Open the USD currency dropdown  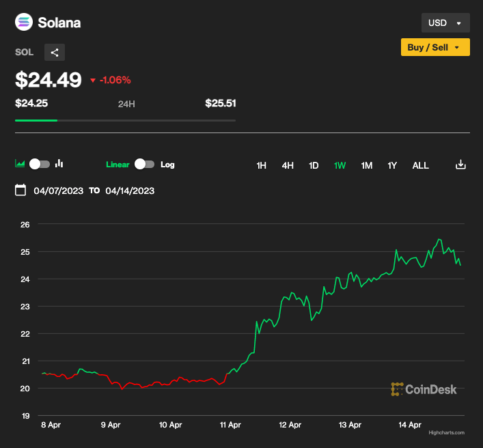pos(445,23)
